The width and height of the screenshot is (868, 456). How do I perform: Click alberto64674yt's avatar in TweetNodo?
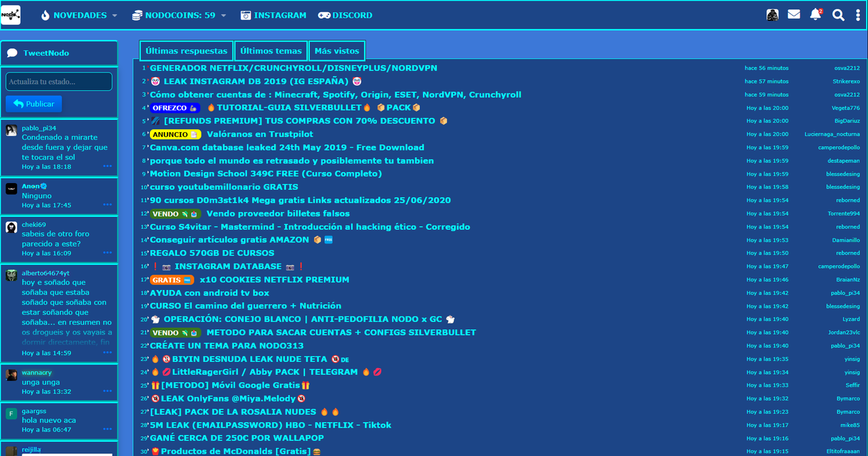click(x=12, y=275)
